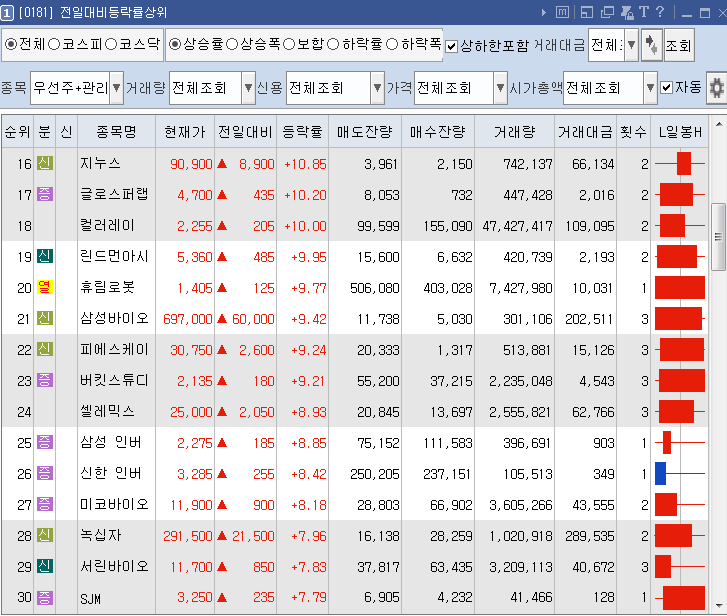Open the 종목 우선주+관리 dropdown
The height and width of the screenshot is (616, 727).
(117, 87)
